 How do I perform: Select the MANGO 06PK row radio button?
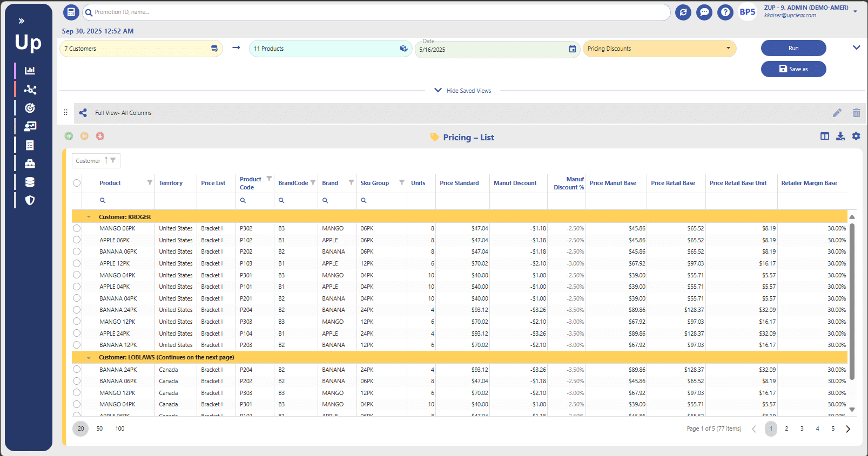tap(77, 228)
